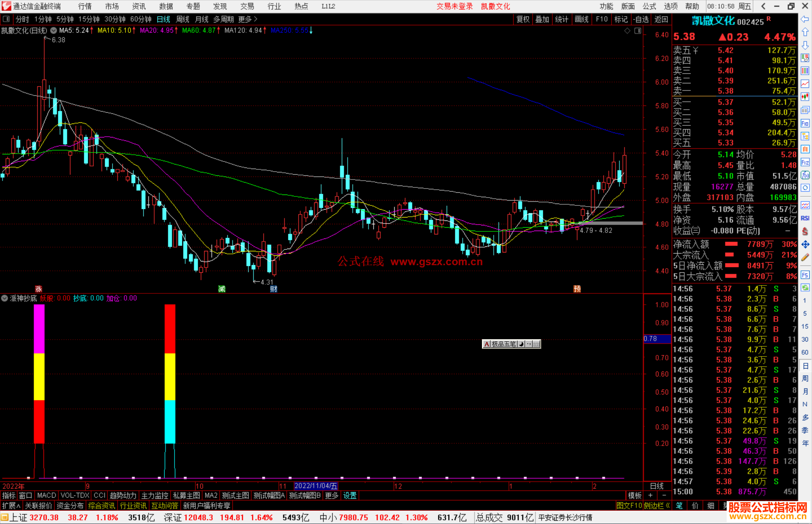Click the 设置 settings link
812x524 pixels.
pos(350,495)
